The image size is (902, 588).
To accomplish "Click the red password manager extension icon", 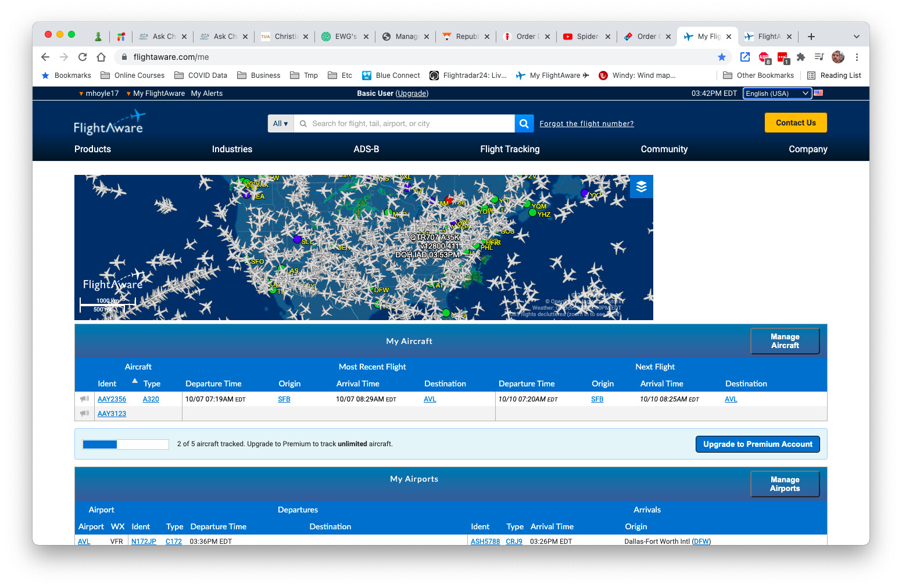I will coord(783,58).
